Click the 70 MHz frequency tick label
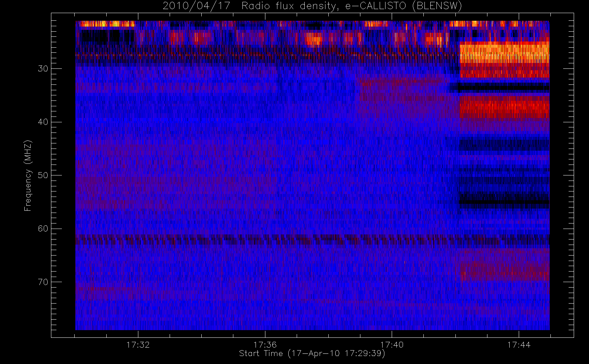 (x=43, y=282)
